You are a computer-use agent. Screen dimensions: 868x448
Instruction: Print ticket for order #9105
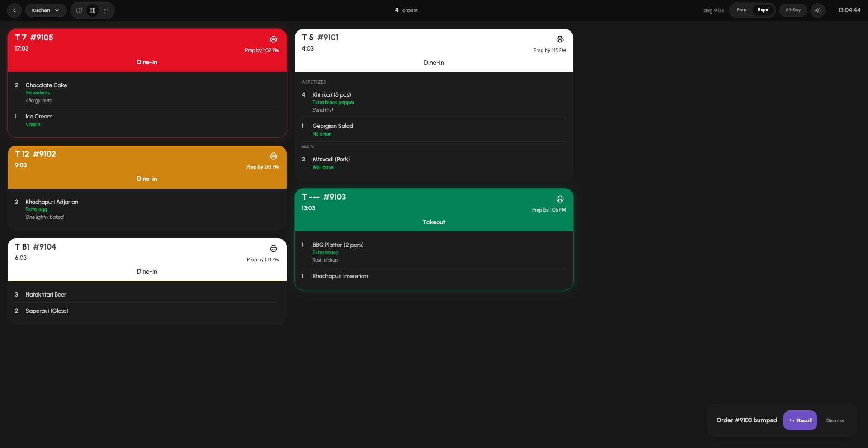click(274, 39)
